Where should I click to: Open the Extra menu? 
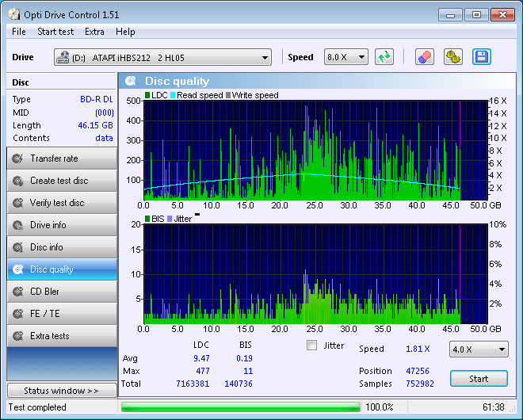click(94, 32)
